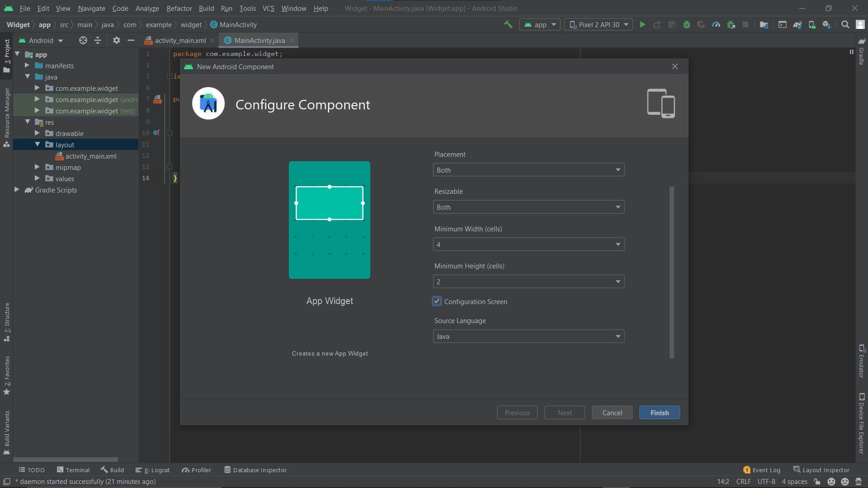
Task: Collapse the layout folder
Action: click(37, 145)
